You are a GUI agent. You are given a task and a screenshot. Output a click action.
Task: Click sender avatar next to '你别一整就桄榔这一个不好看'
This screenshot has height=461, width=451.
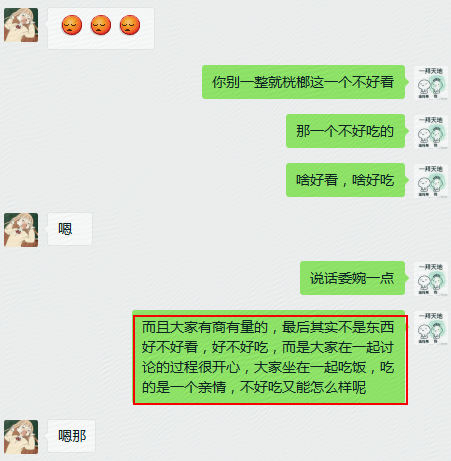click(x=431, y=82)
